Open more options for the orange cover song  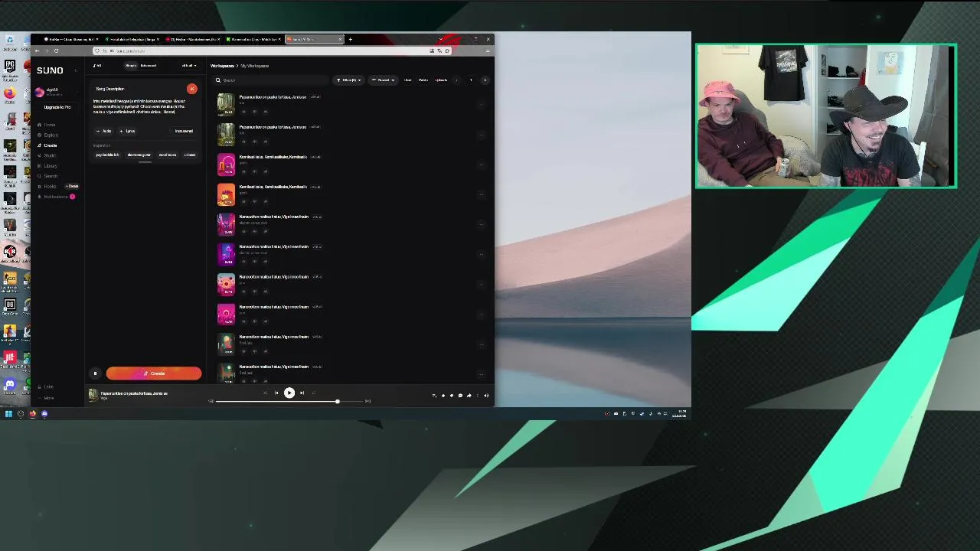[481, 194]
